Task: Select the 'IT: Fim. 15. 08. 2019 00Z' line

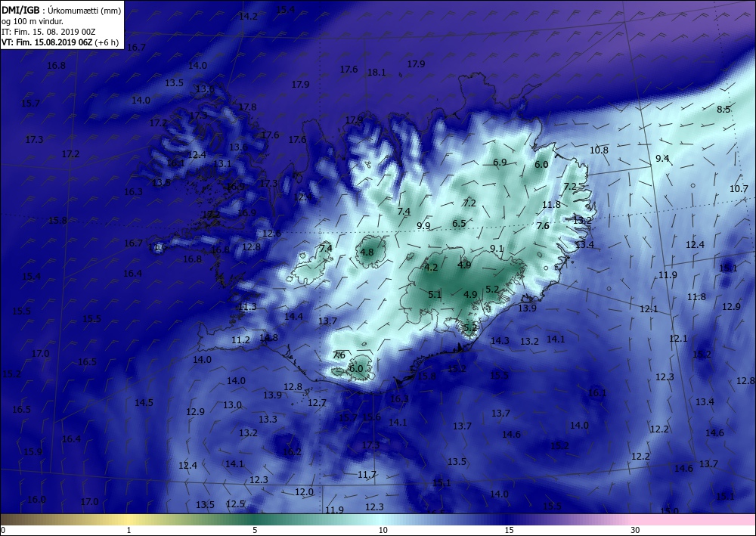Action: (48, 32)
